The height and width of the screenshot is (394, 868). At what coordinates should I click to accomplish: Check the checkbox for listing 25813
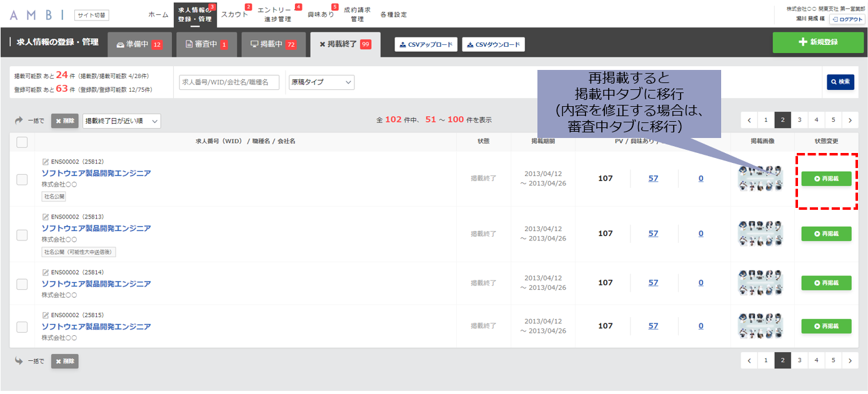tap(22, 235)
